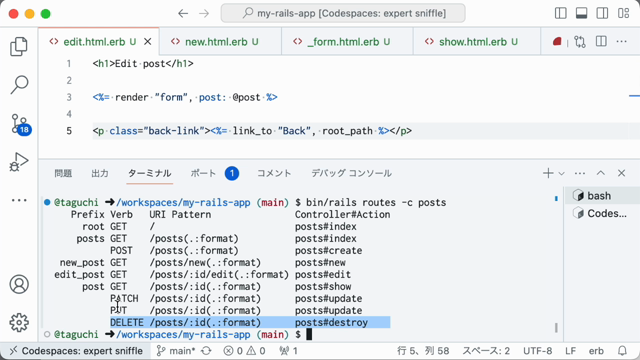Open the Explorer view in activity bar
This screenshot has width=640, height=360.
(19, 46)
